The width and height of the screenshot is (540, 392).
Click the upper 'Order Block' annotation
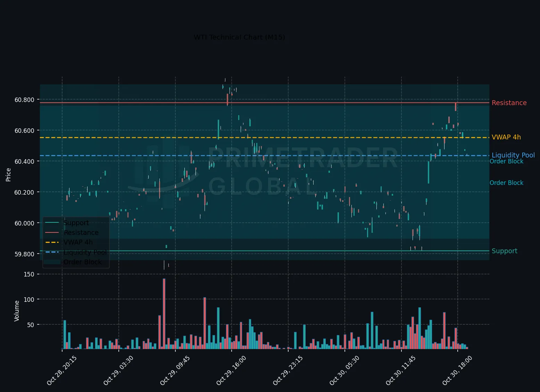(506, 161)
